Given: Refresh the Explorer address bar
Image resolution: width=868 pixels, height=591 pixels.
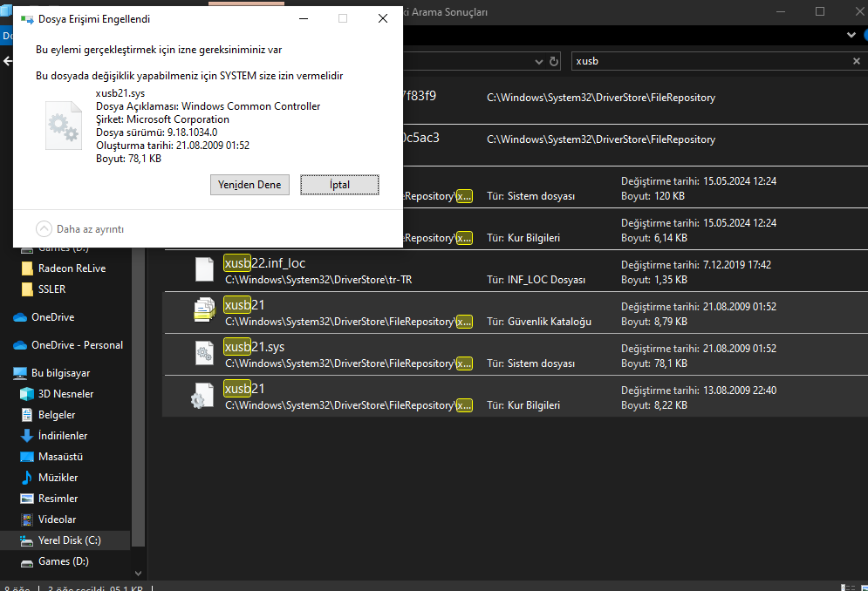Looking at the screenshot, I should [x=554, y=61].
